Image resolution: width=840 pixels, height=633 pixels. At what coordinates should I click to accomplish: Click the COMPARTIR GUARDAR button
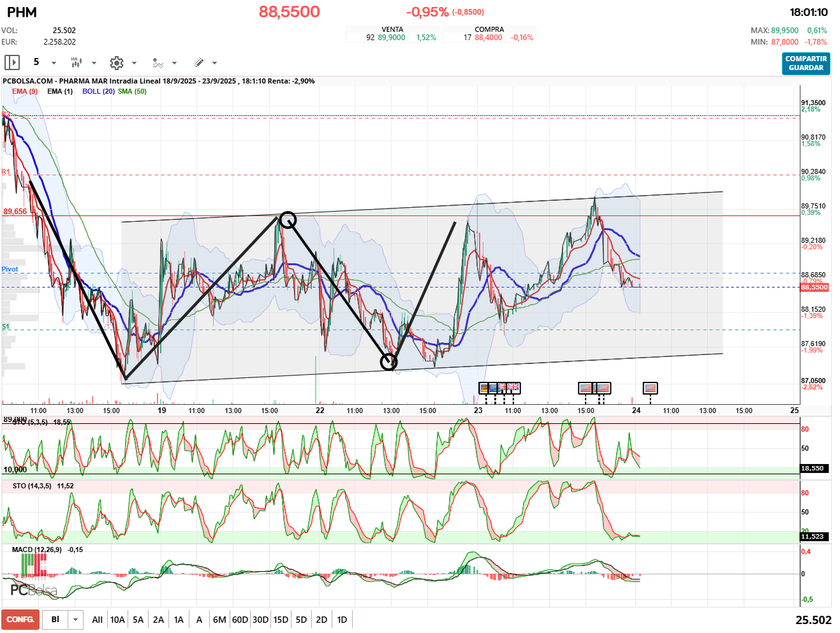tap(806, 63)
